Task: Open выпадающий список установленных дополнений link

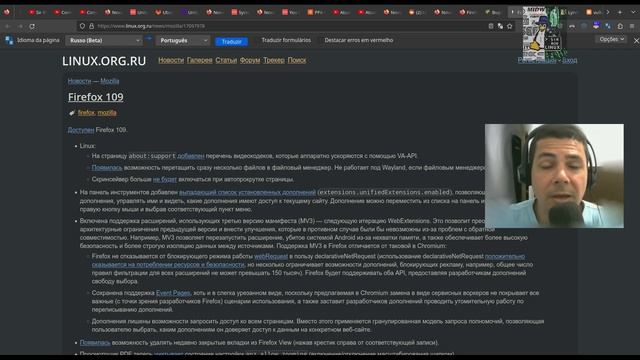Action: [248, 192]
